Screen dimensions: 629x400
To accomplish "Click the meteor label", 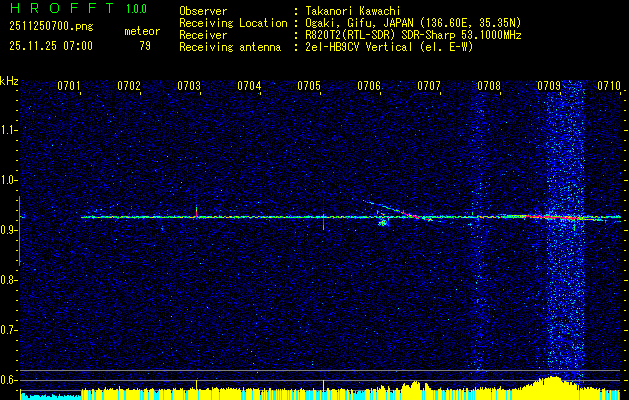I will click(142, 31).
